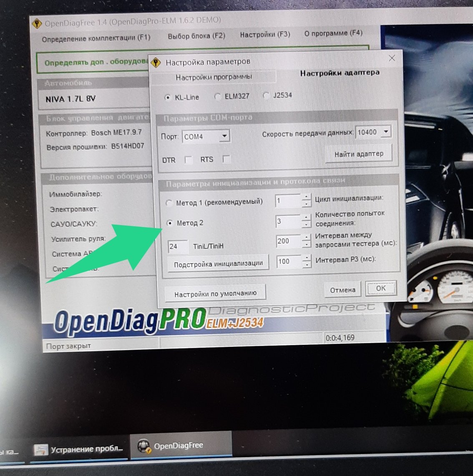The width and height of the screenshot is (473, 476).
Task: Choose Метод 1 (рекомендуемый) option
Action: pyautogui.click(x=169, y=203)
